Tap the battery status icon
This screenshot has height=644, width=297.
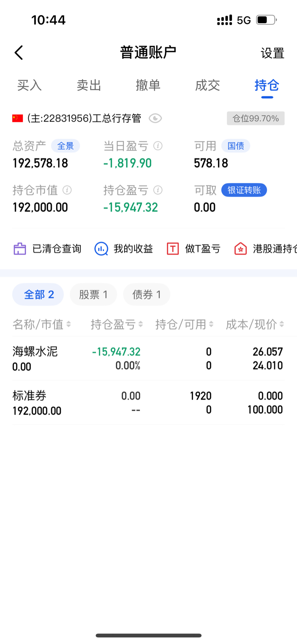click(x=266, y=20)
